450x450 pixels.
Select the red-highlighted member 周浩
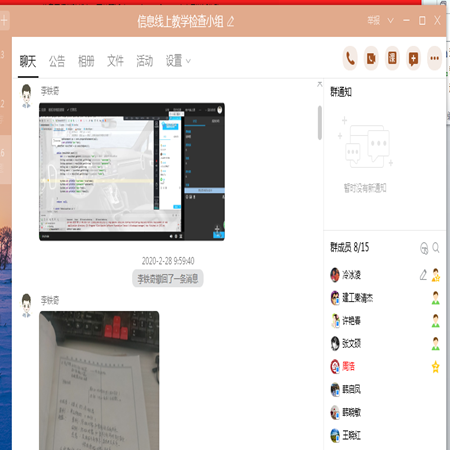(x=385, y=367)
